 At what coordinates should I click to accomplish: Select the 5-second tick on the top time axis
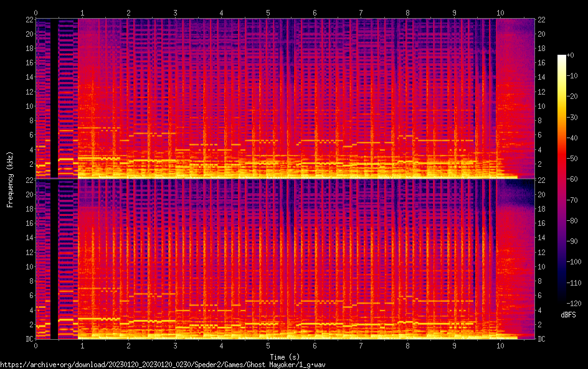[268, 12]
